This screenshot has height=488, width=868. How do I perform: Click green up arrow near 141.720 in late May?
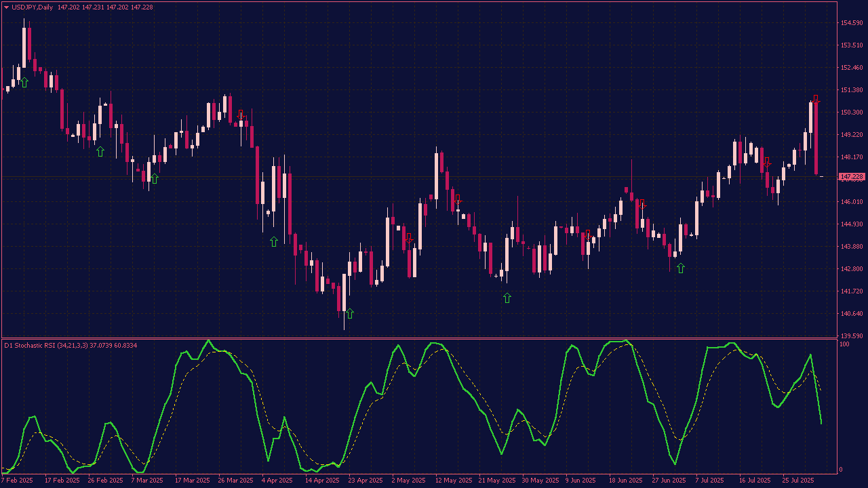pos(507,298)
